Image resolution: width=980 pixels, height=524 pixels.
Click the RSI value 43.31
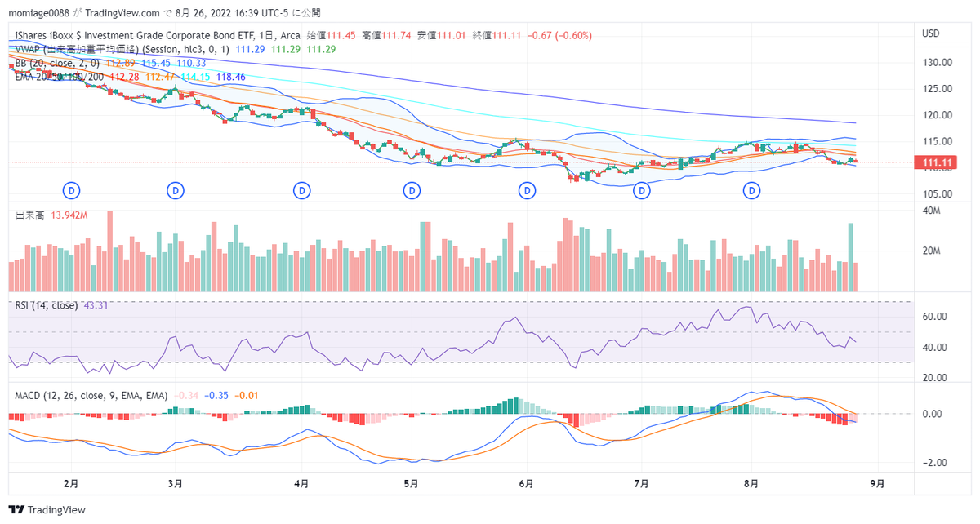96,305
